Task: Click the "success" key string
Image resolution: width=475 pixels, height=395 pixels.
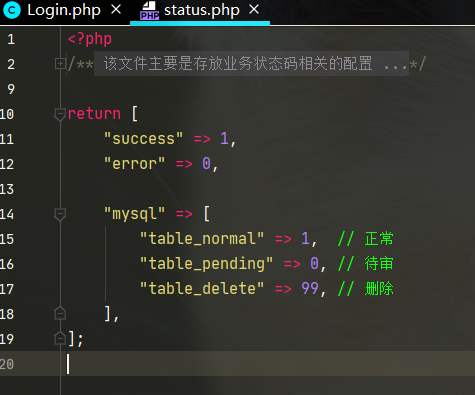Action: click(x=143, y=139)
